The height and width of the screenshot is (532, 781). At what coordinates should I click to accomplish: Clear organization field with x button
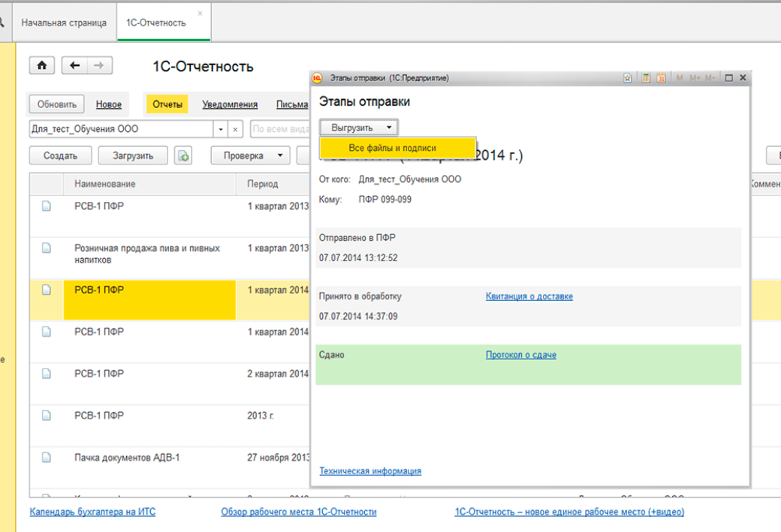[x=235, y=129]
